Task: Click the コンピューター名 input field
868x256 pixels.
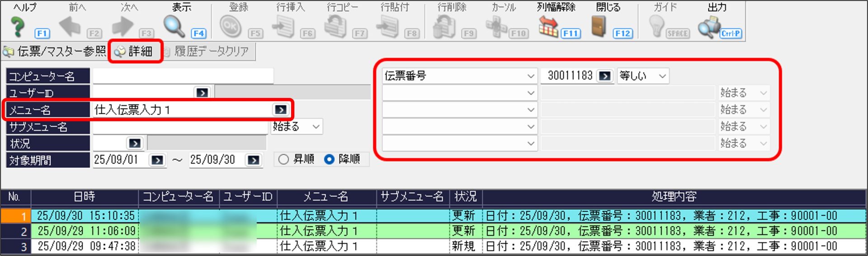Action: pyautogui.click(x=183, y=76)
